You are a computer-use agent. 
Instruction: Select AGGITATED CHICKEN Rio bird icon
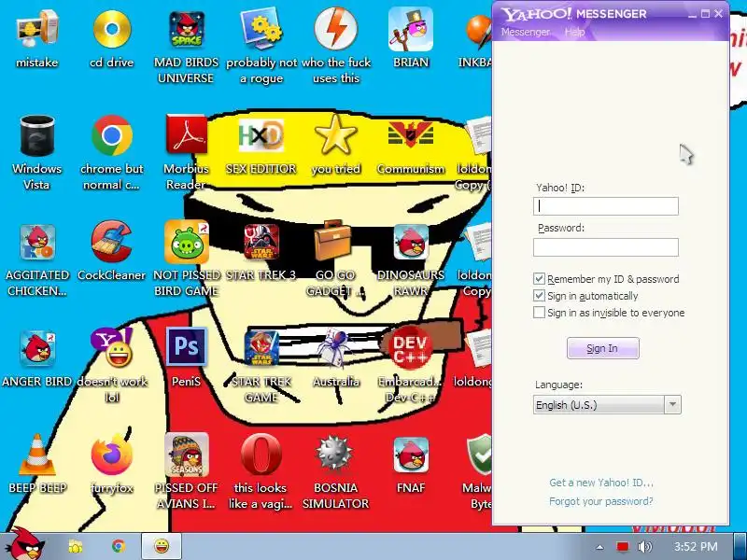37,243
